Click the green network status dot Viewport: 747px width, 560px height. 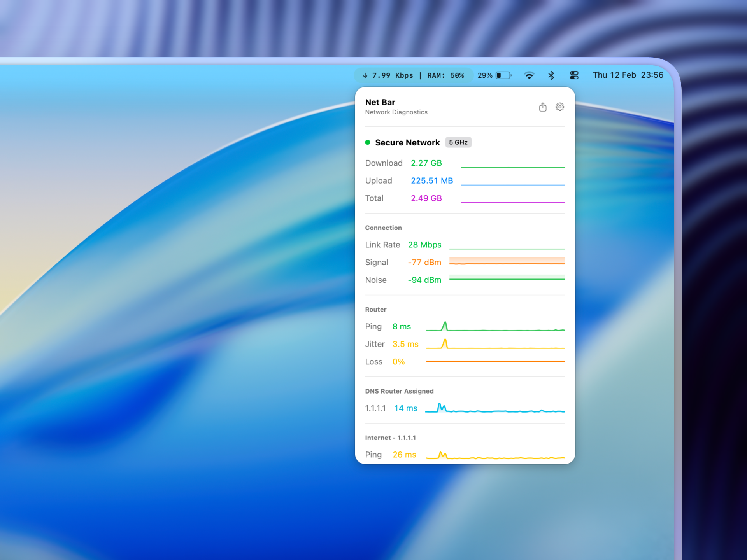coord(367,142)
